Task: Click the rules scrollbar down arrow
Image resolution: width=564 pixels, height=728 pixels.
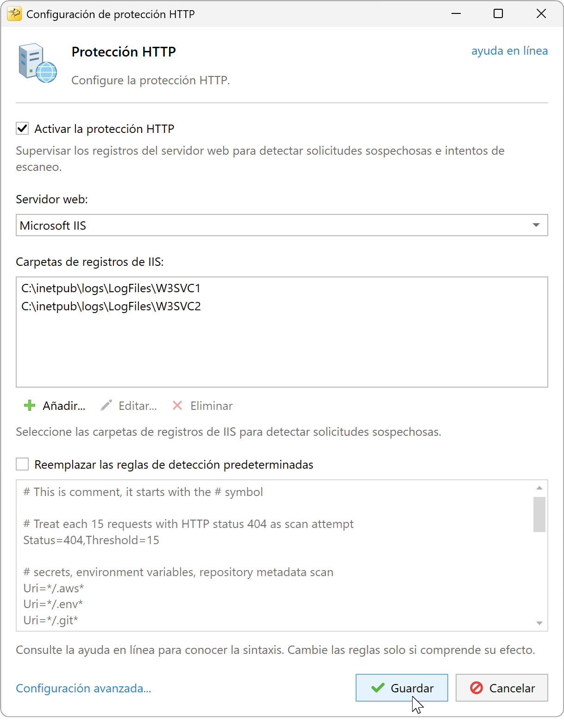Action: [x=539, y=623]
